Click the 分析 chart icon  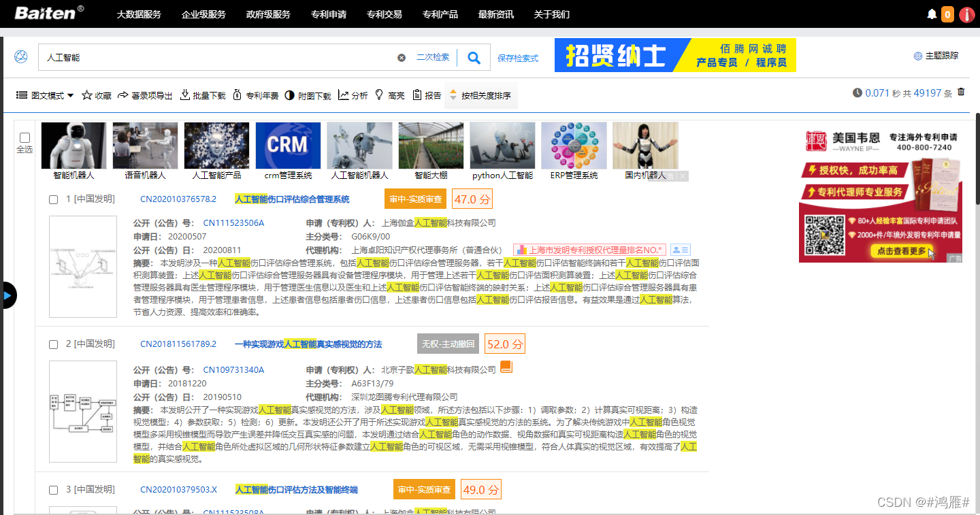click(344, 95)
